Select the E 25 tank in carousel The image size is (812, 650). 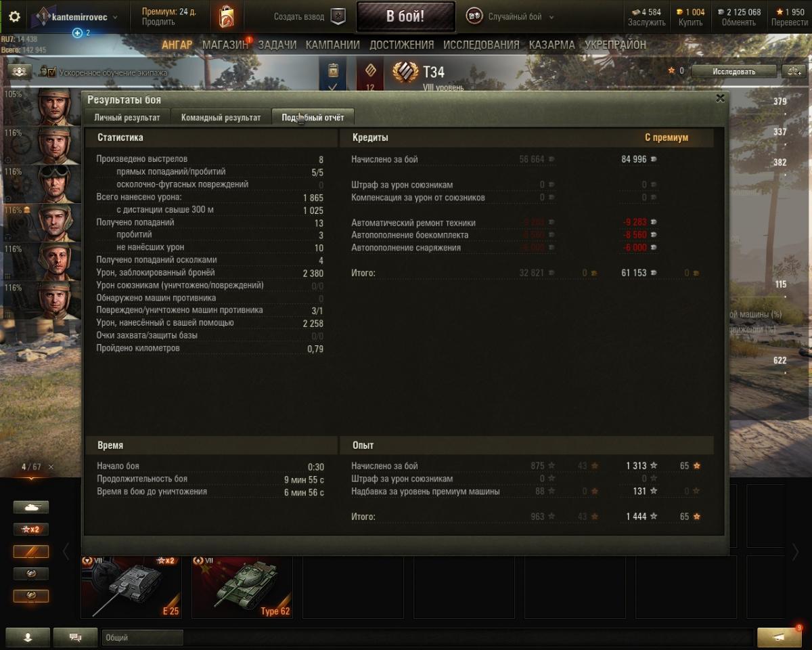[x=131, y=587]
